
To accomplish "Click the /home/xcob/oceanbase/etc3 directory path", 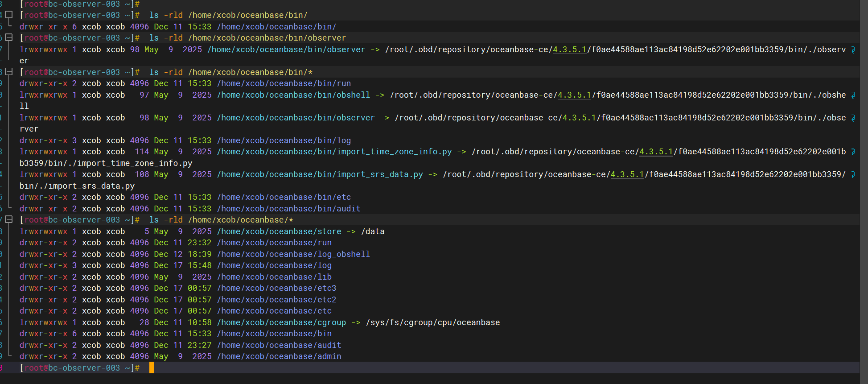I will (x=276, y=288).
